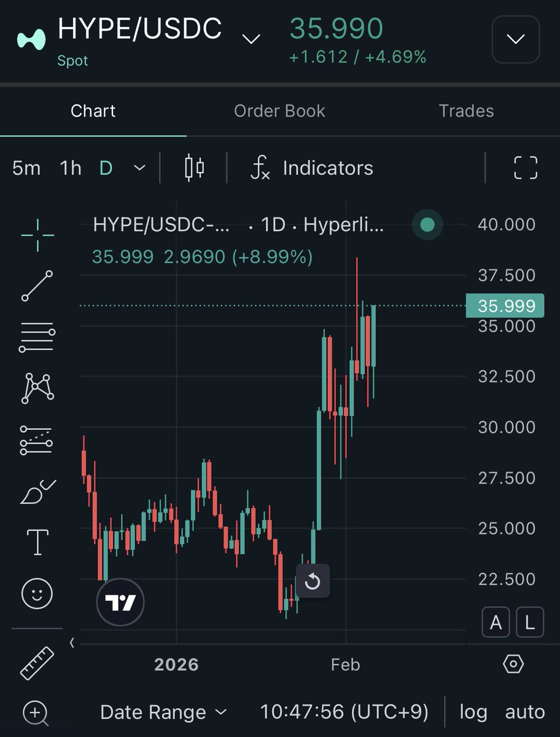560x737 pixels.
Task: Toggle auto scale with A button
Action: (496, 623)
